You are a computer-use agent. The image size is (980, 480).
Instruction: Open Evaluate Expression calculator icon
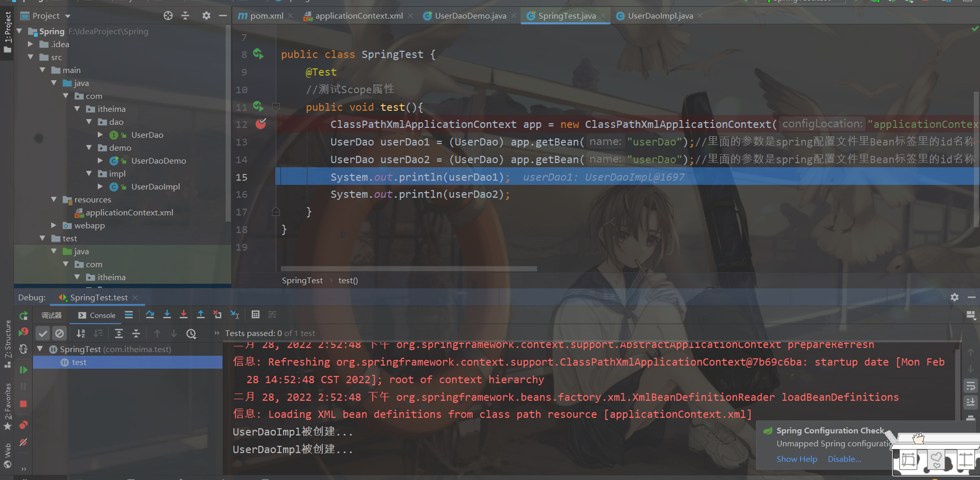point(256,315)
